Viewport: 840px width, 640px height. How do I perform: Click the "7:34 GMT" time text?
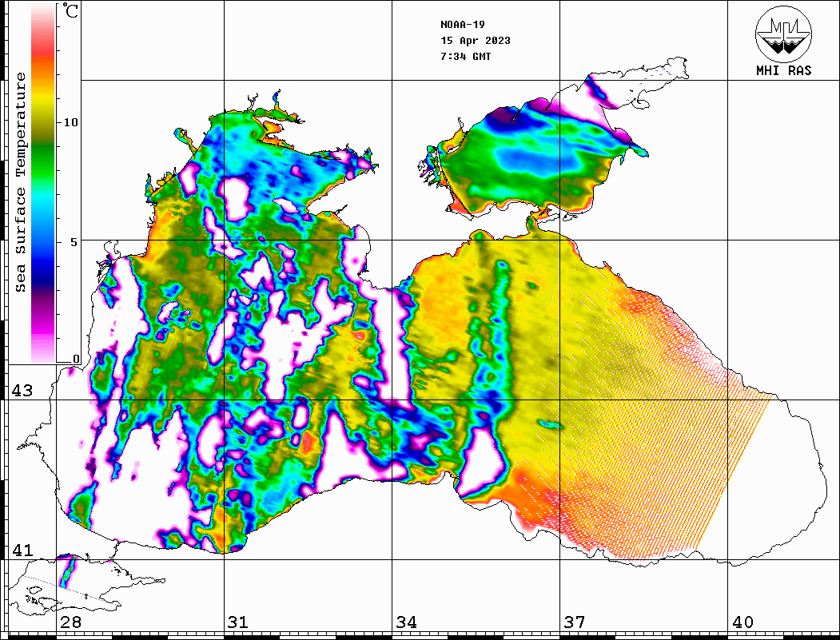click(465, 56)
